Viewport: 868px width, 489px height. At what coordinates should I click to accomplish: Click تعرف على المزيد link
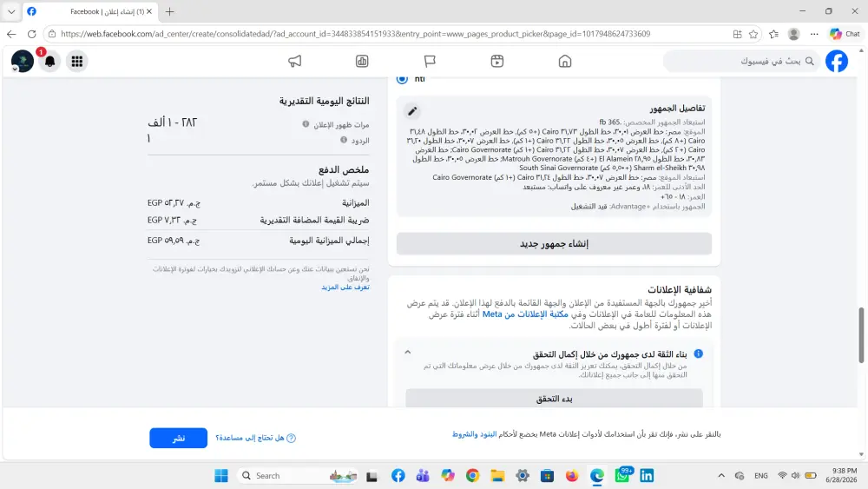coord(345,287)
